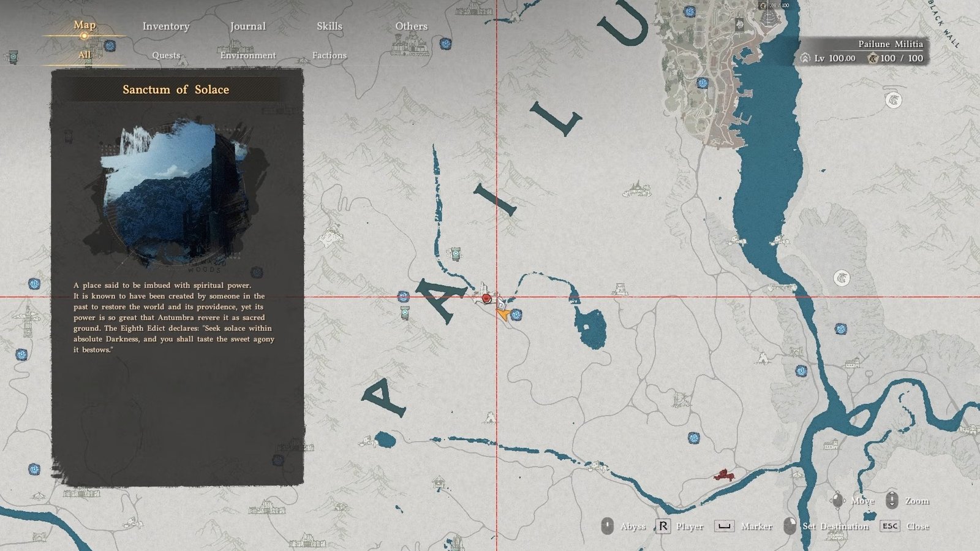
Task: Go to the Skills tab
Action: 329,26
